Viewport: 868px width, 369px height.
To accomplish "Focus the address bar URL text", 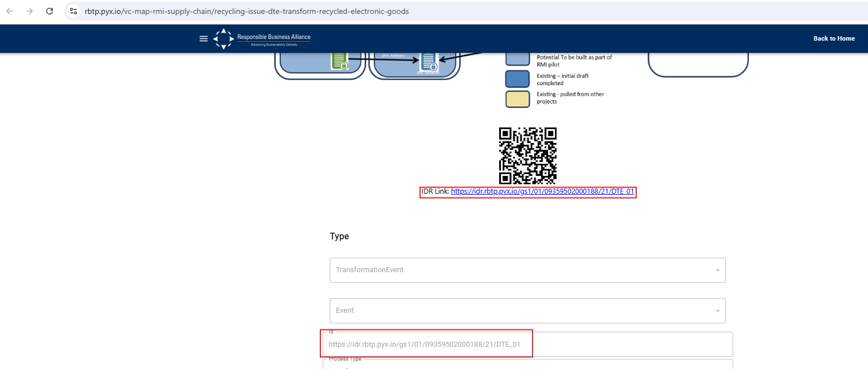I will point(247,11).
